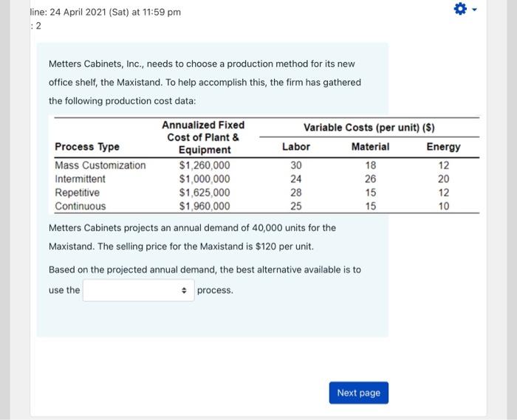Click the $1,000,000 fixed cost cell

point(205,179)
